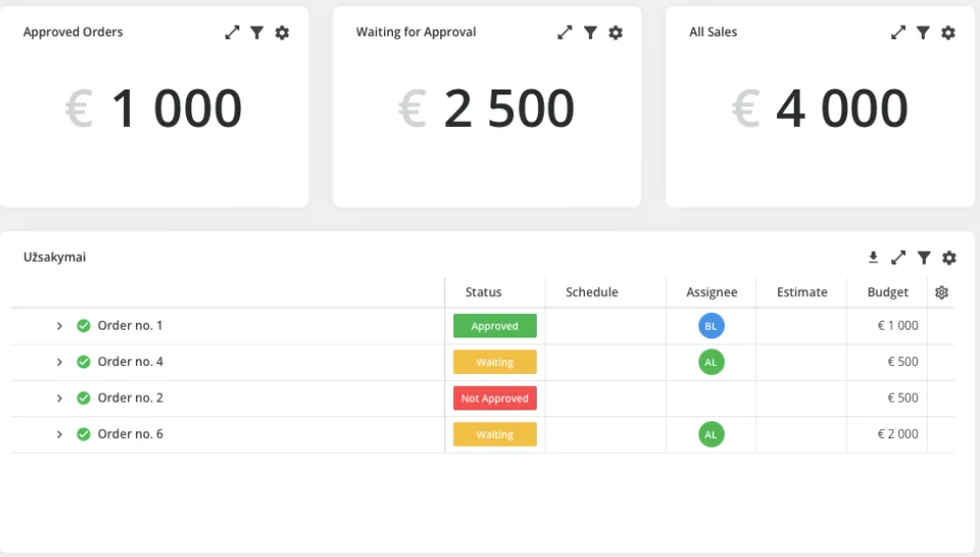Open Order no. 2 task name
The height and width of the screenshot is (557, 980).
pyautogui.click(x=130, y=398)
